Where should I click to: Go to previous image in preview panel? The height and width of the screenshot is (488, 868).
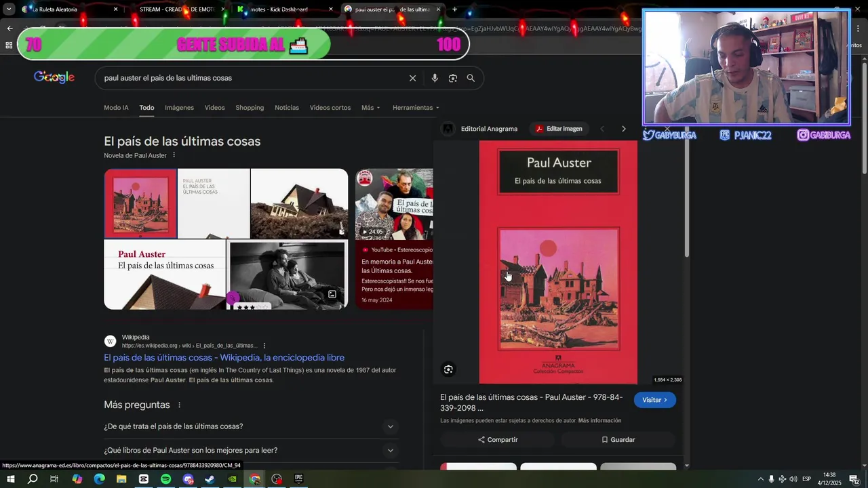pos(601,129)
